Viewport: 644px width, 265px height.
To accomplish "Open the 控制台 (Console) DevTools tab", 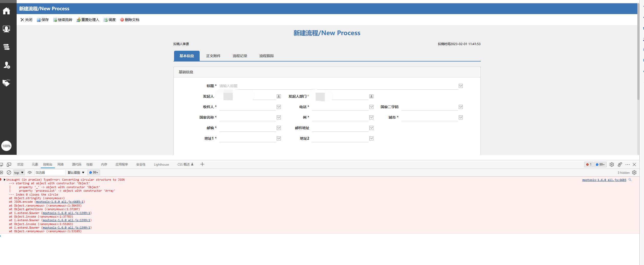I will (48, 165).
